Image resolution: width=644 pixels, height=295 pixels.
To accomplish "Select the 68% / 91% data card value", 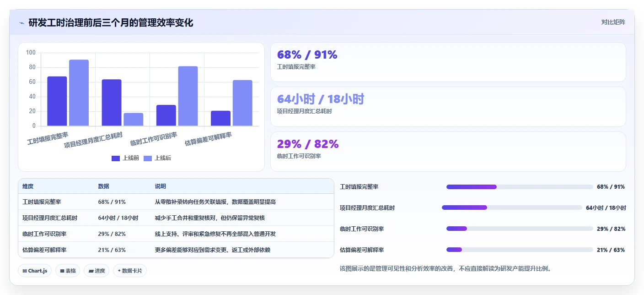I will click(x=307, y=55).
